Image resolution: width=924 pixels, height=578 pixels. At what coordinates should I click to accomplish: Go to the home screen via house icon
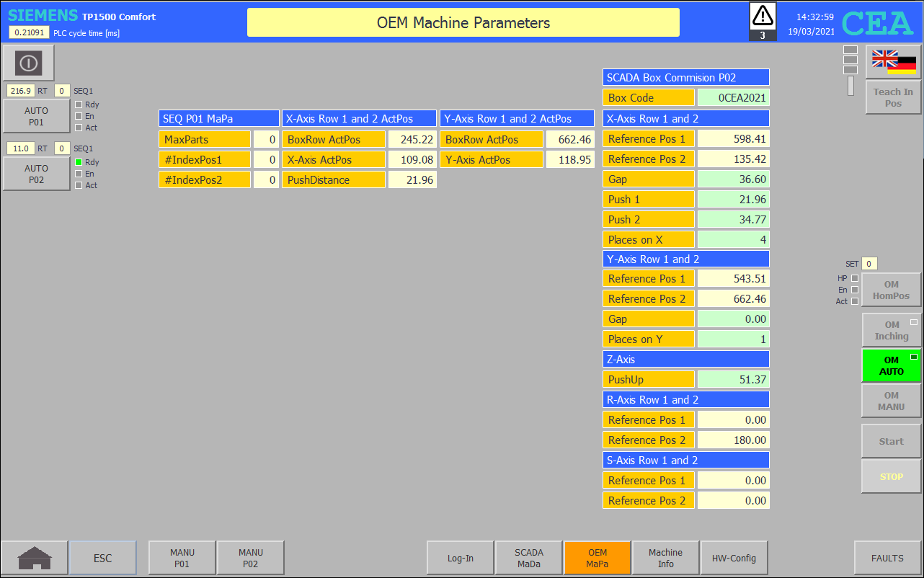[35, 558]
